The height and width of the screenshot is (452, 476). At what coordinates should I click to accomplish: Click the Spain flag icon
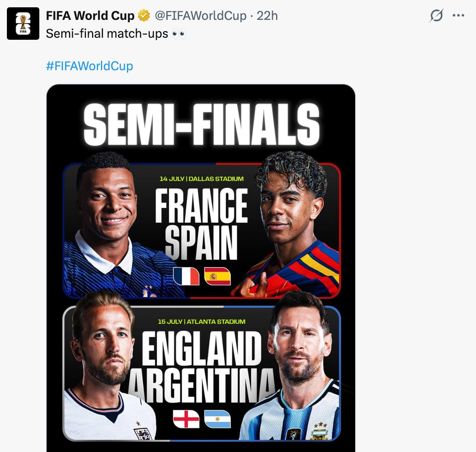click(217, 276)
